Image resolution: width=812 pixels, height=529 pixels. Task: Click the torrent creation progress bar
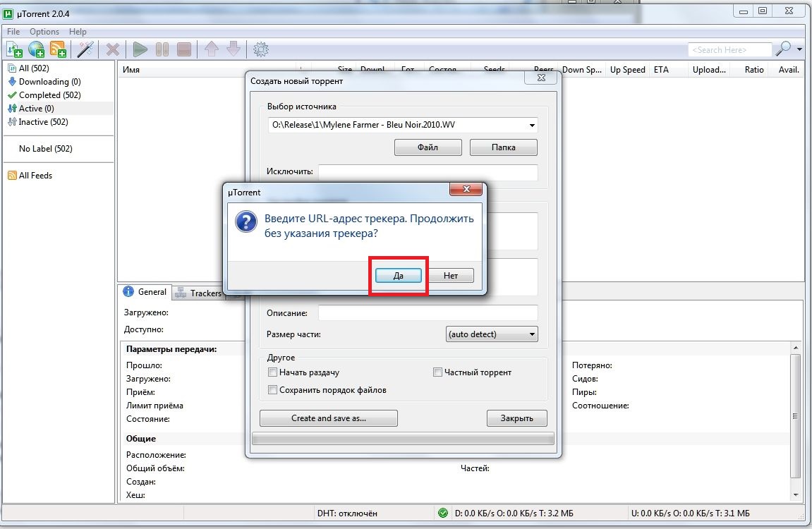(x=403, y=439)
